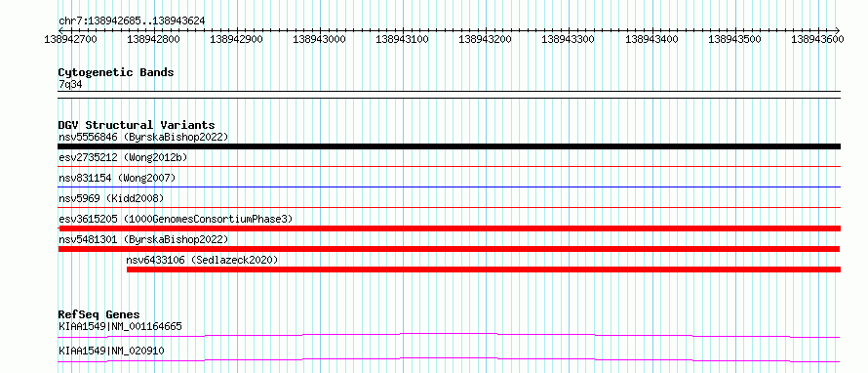Click ruler position 138943000

pyautogui.click(x=320, y=39)
